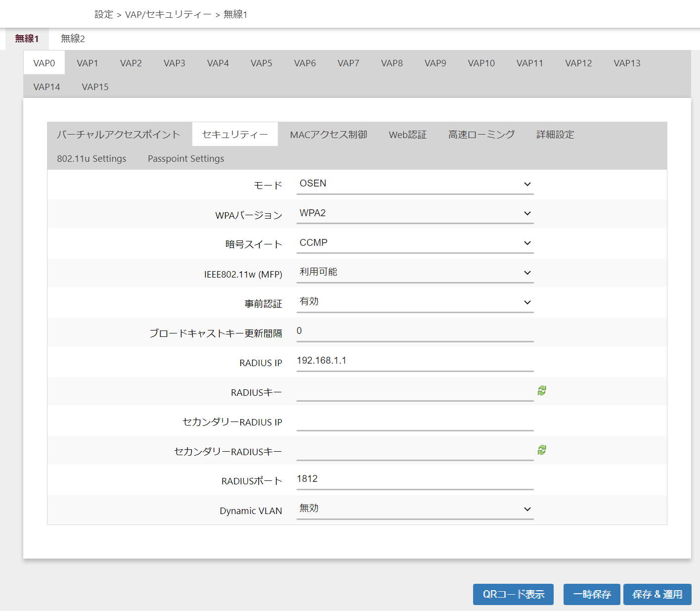Open the 暗号スイート CCMP dropdown
This screenshot has height=611, width=700.
(x=415, y=243)
